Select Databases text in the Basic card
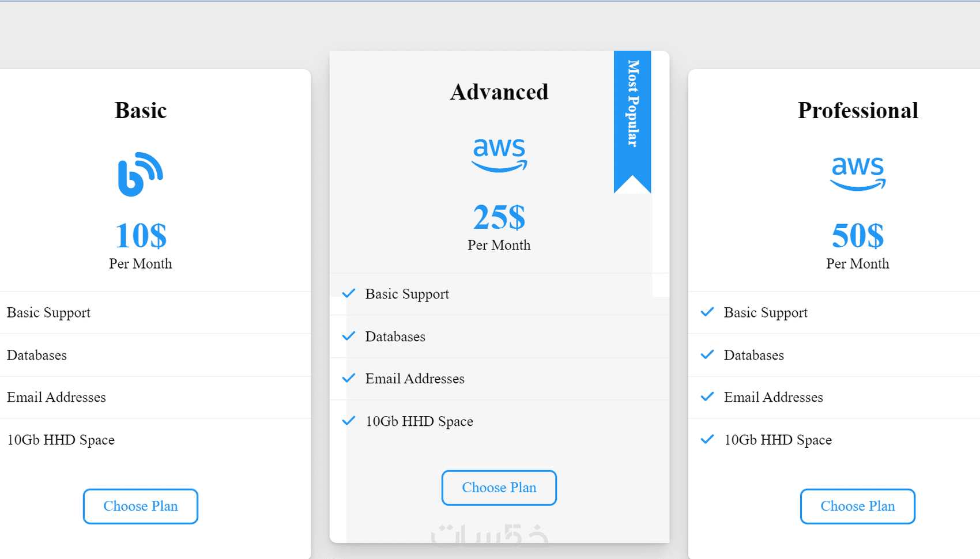 point(37,355)
